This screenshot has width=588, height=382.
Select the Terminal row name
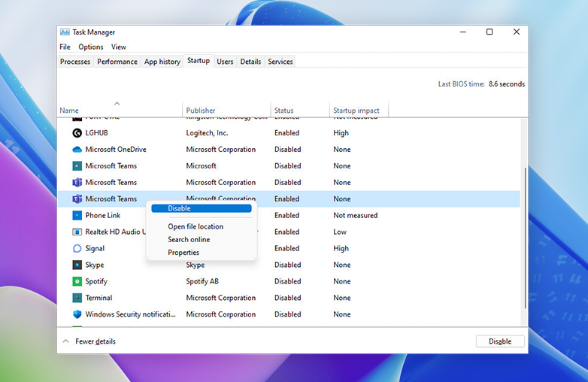click(99, 298)
